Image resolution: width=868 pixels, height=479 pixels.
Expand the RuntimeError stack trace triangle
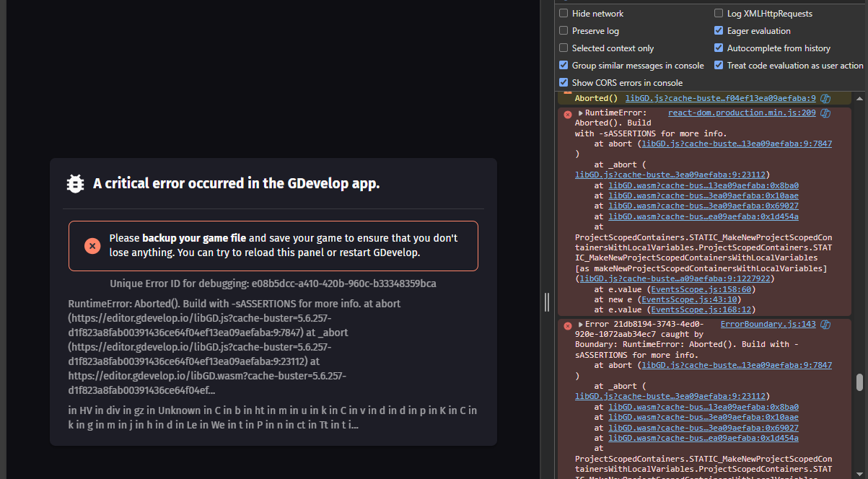pos(580,113)
